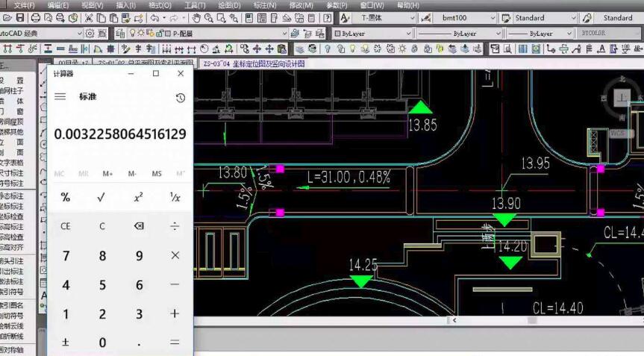Toggle the freeze sun icon in layer dropdown
Image resolution: width=644 pixels, height=356 pixels.
[x=140, y=34]
